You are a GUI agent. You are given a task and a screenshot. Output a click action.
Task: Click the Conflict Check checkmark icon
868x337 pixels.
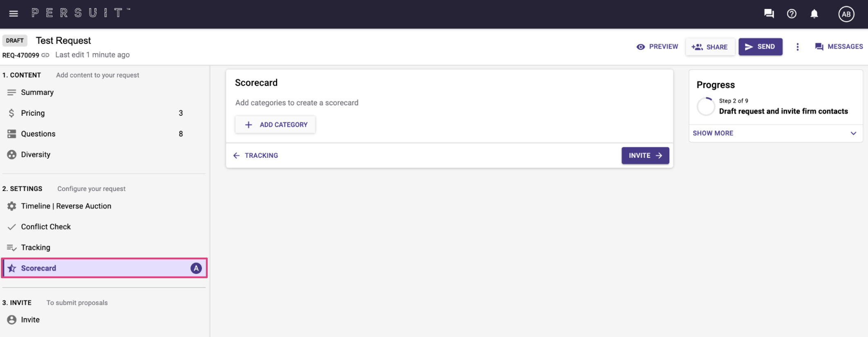[11, 227]
